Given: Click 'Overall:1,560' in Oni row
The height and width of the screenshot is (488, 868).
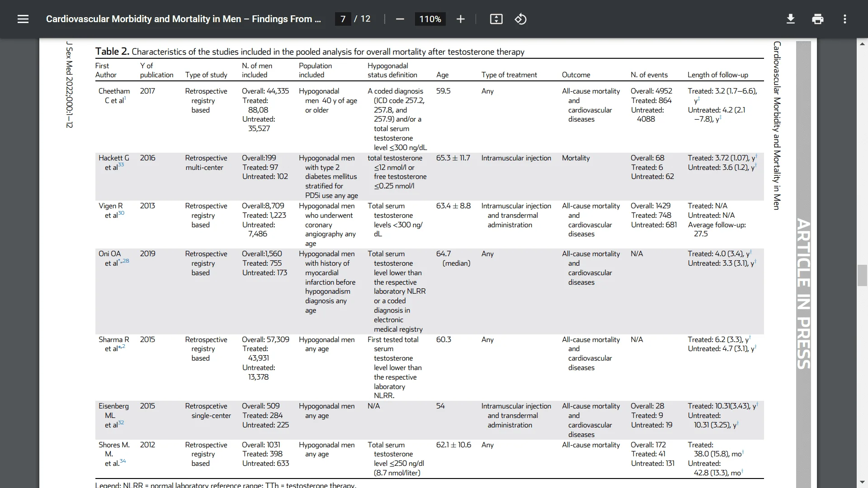Looking at the screenshot, I should [x=262, y=253].
